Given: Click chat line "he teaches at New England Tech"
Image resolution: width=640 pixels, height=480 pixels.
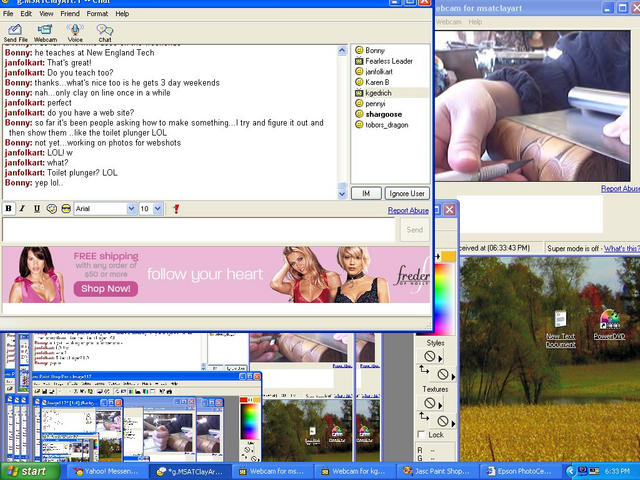Looking at the screenshot, I should (94, 53).
